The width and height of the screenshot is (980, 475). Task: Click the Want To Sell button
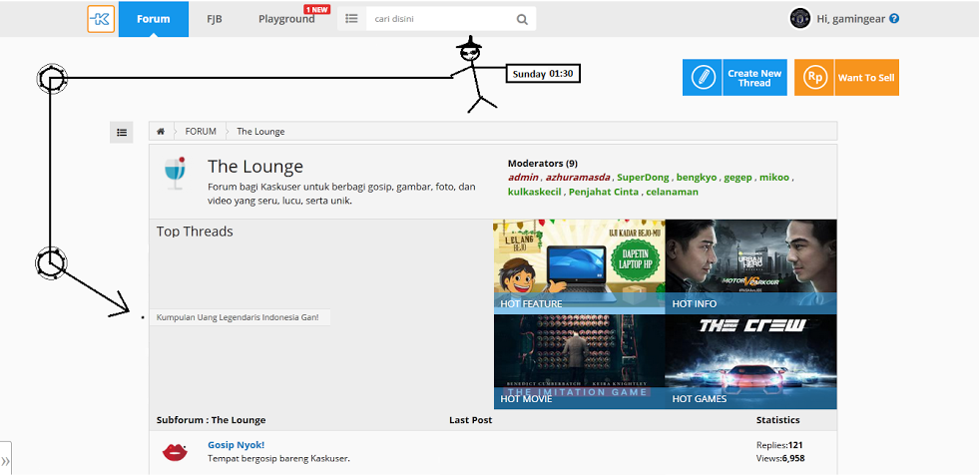point(847,78)
